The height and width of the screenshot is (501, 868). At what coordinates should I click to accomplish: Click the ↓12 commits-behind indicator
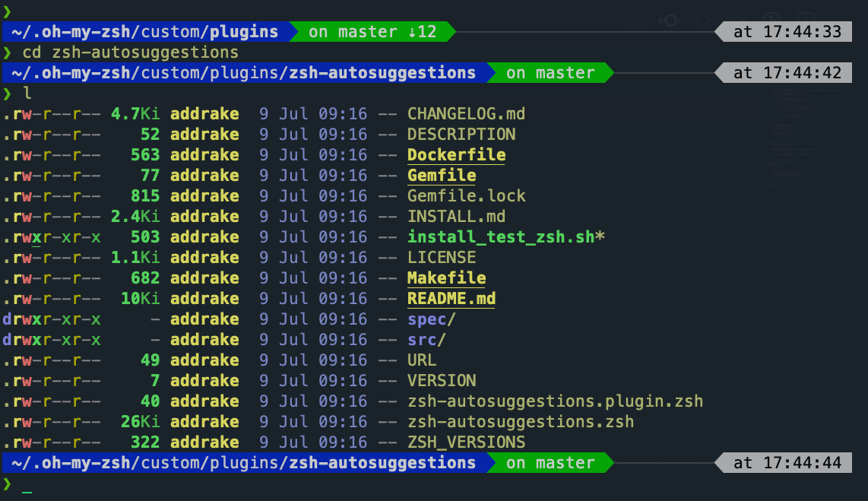click(422, 31)
